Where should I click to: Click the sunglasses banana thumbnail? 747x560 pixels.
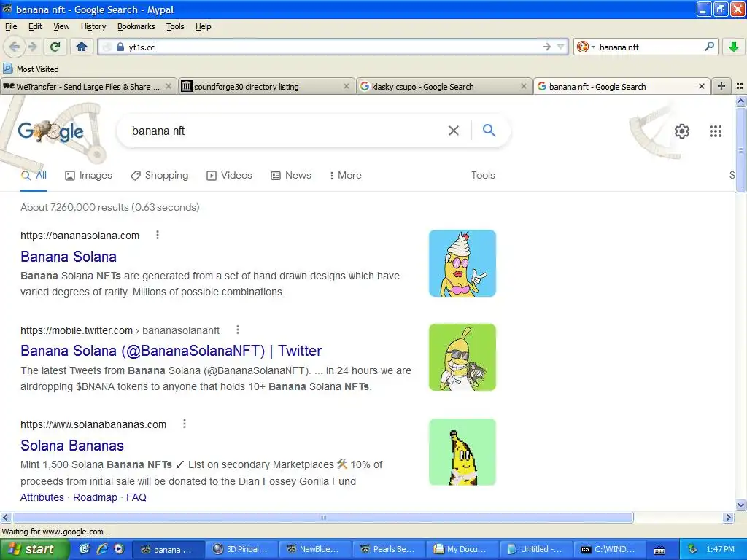[x=462, y=357]
